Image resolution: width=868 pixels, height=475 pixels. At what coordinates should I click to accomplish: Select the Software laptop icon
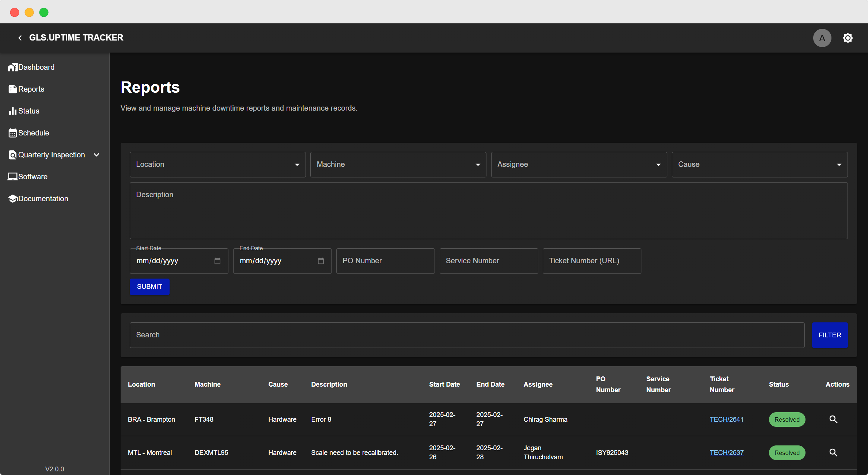[12, 176]
